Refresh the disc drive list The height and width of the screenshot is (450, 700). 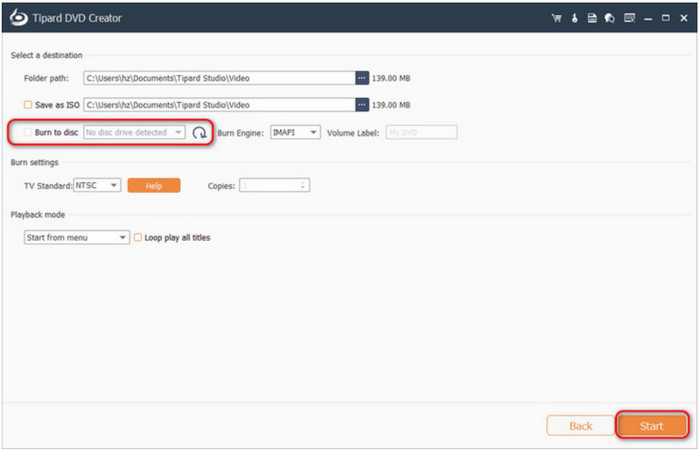(x=200, y=132)
